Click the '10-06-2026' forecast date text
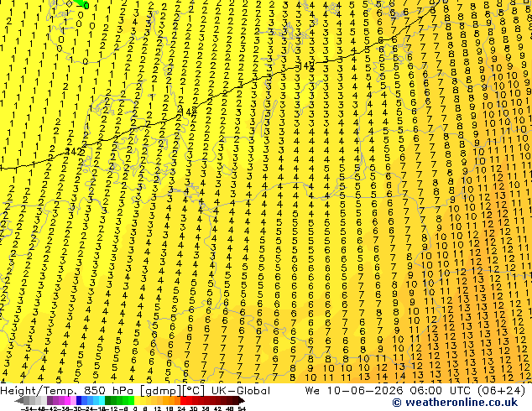The height and width of the screenshot is (411, 532). 365,391
